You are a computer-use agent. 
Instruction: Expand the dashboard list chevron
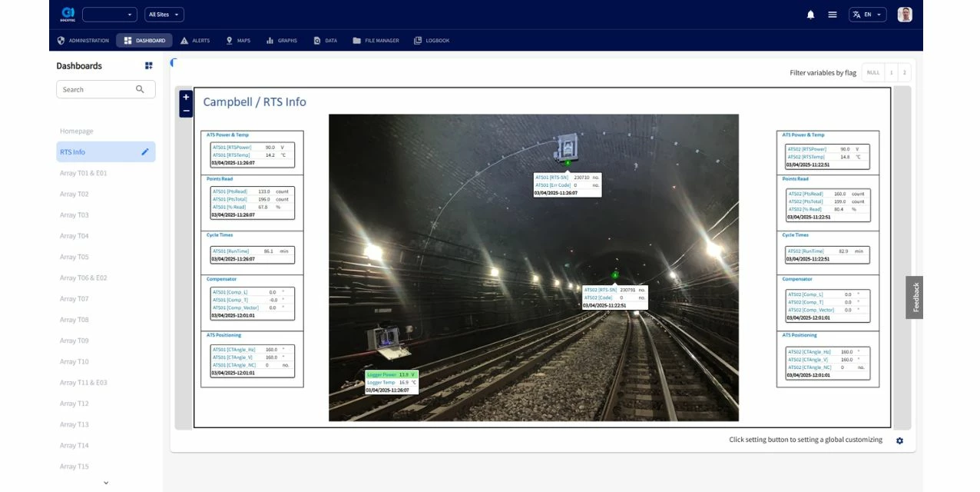pos(106,483)
